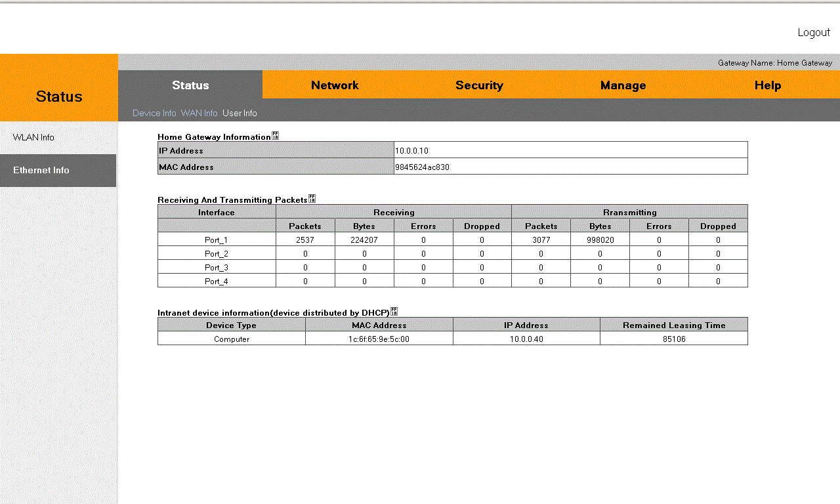Select Ethernet Info in the left sidebar
The width and height of the screenshot is (840, 504).
(41, 170)
